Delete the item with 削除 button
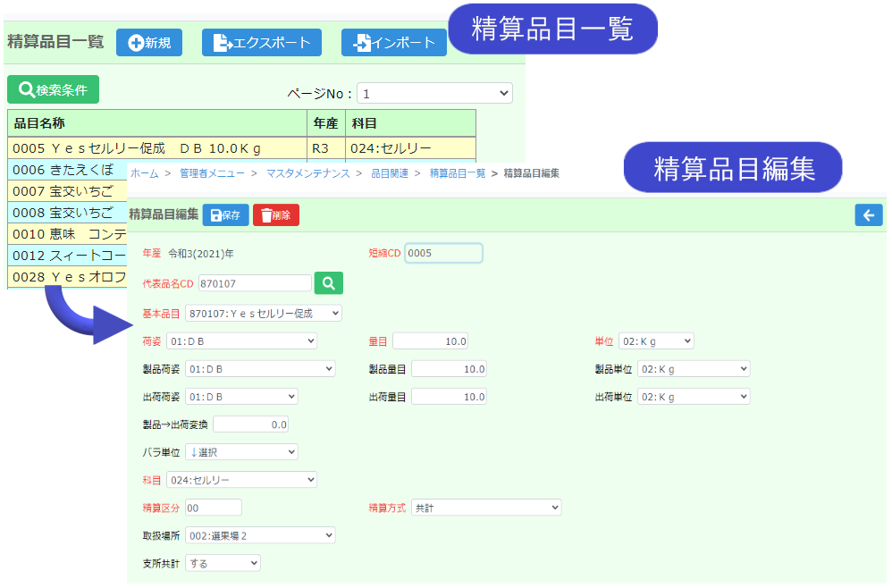The width and height of the screenshot is (892, 588). click(x=276, y=215)
